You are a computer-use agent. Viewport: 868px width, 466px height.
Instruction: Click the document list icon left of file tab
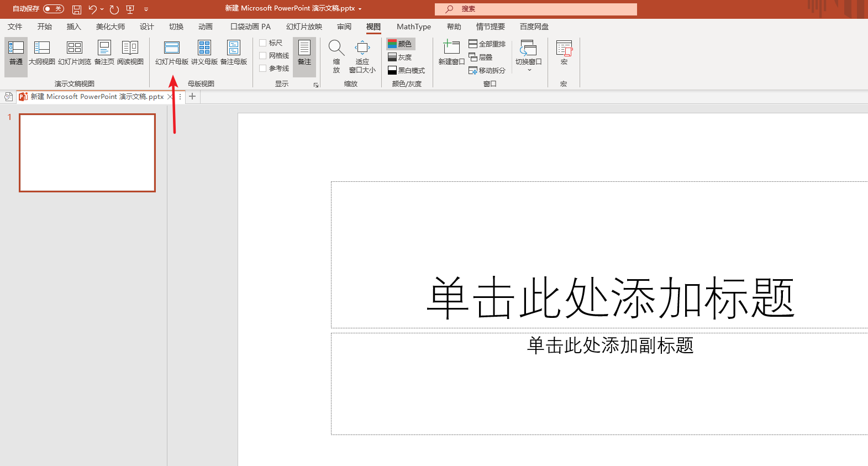tap(8, 97)
